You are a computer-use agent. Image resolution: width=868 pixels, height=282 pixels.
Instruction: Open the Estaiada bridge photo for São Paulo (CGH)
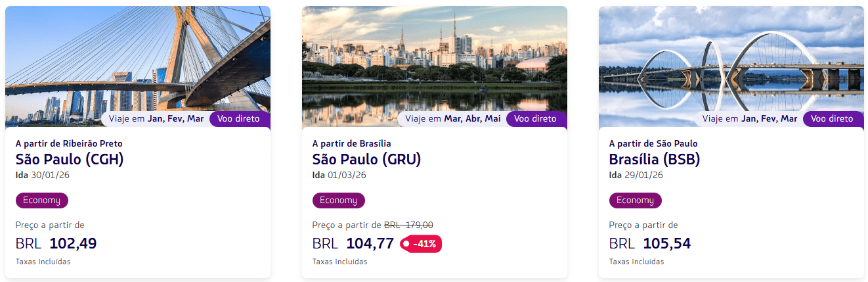pos(137,59)
